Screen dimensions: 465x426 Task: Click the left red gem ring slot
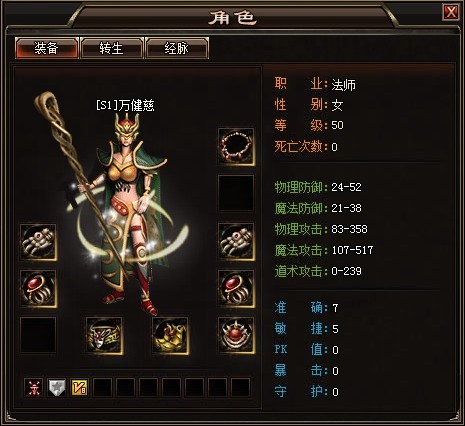38,289
